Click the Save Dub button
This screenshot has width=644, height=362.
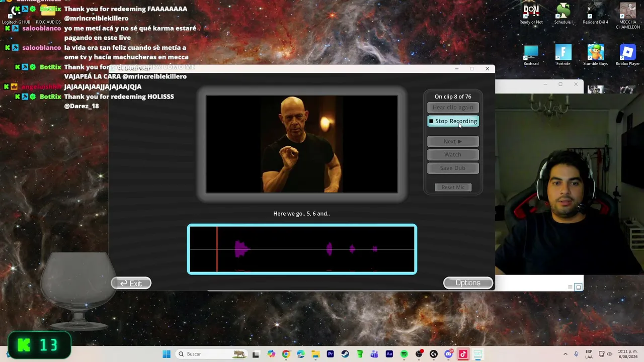pos(453,168)
